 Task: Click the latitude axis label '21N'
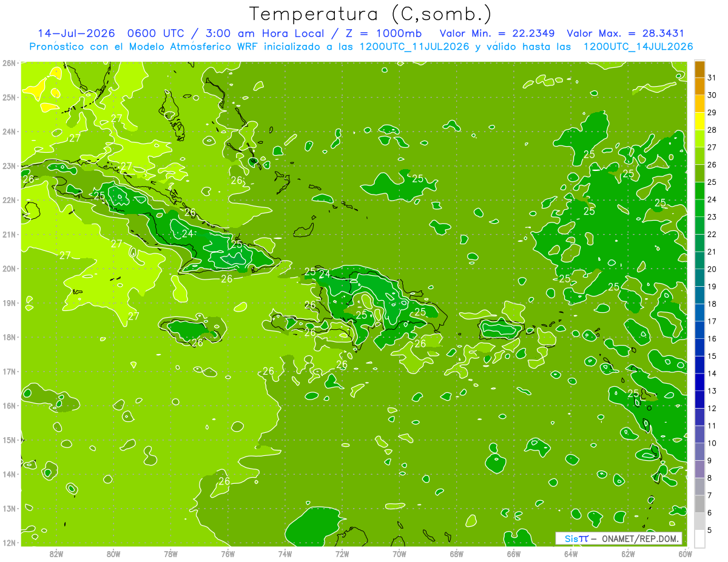tap(8, 234)
